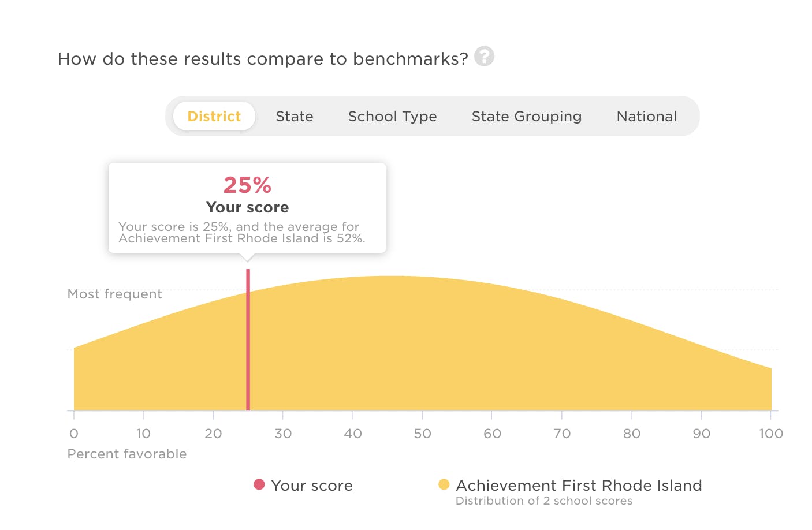Image resolution: width=812 pixels, height=530 pixels.
Task: Select the District benchmark tab
Action: click(214, 116)
